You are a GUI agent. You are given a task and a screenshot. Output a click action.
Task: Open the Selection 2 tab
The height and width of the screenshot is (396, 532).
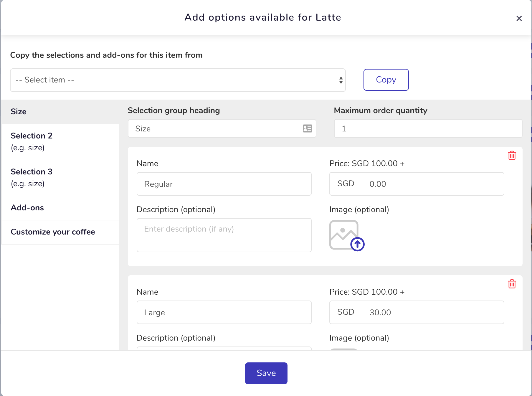[60, 142]
